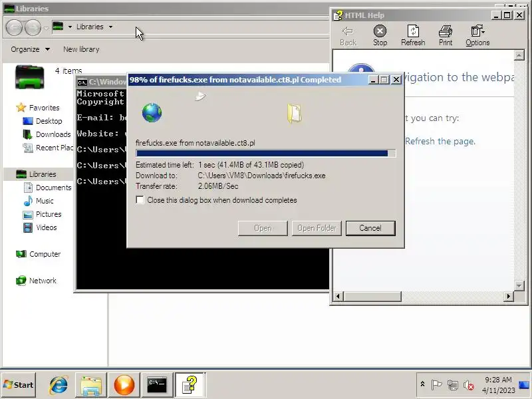
Task: Click the Favorites star icon
Action: [x=21, y=108]
